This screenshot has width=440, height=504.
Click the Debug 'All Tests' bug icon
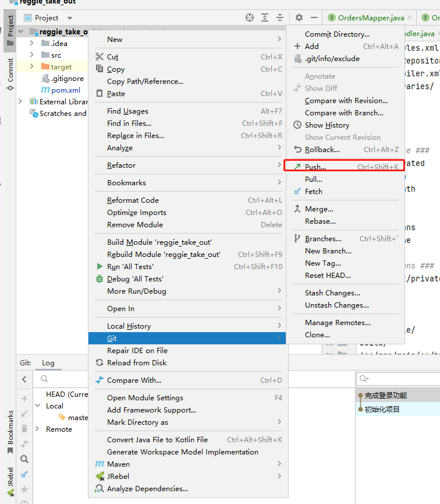coord(100,279)
